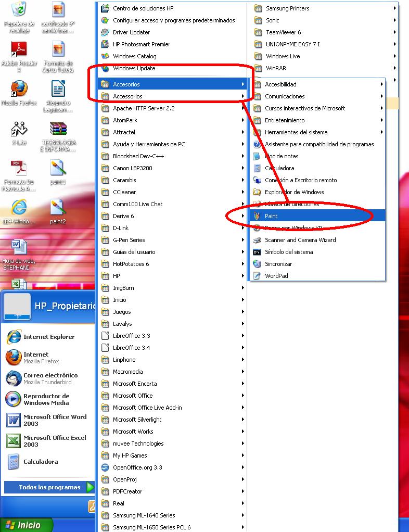The image size is (409, 532).
Task: Open Reproductor de Windows Media
Action: point(46,399)
